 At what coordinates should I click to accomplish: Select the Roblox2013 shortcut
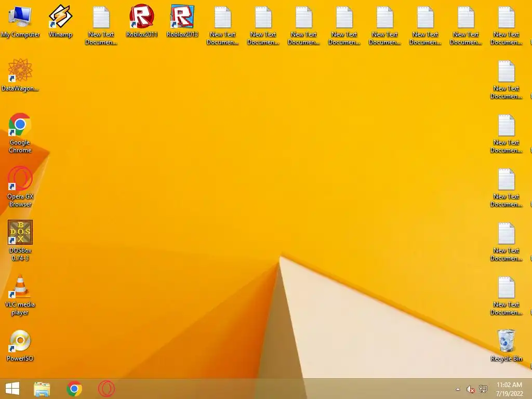[182, 22]
